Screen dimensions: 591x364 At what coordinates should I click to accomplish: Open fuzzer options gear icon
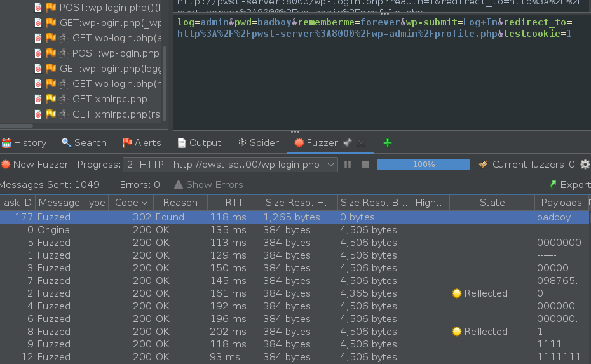pos(585,165)
